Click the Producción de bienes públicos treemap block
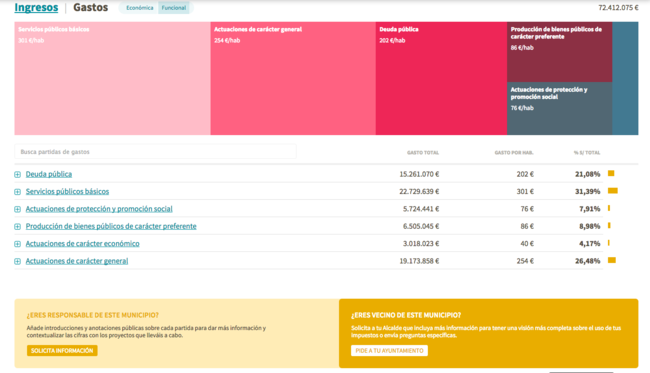650x373 pixels. coord(560,52)
